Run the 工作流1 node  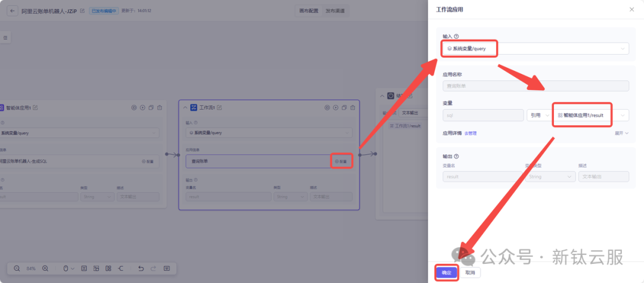click(336, 108)
